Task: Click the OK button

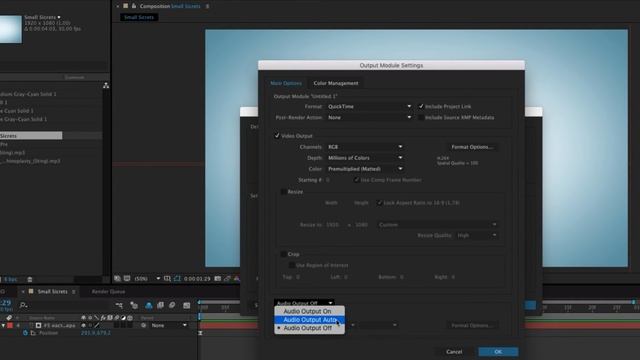Action: [498, 352]
